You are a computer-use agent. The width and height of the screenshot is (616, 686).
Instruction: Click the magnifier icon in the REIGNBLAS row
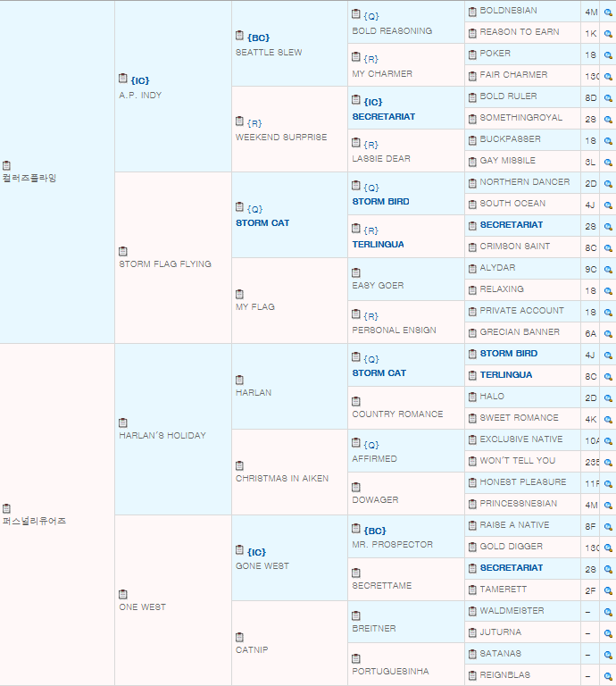[x=608, y=677]
